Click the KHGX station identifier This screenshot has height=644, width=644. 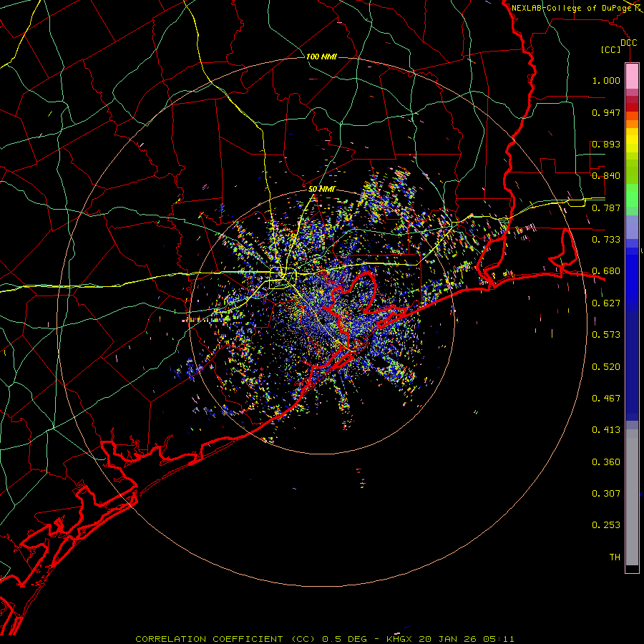(401, 639)
